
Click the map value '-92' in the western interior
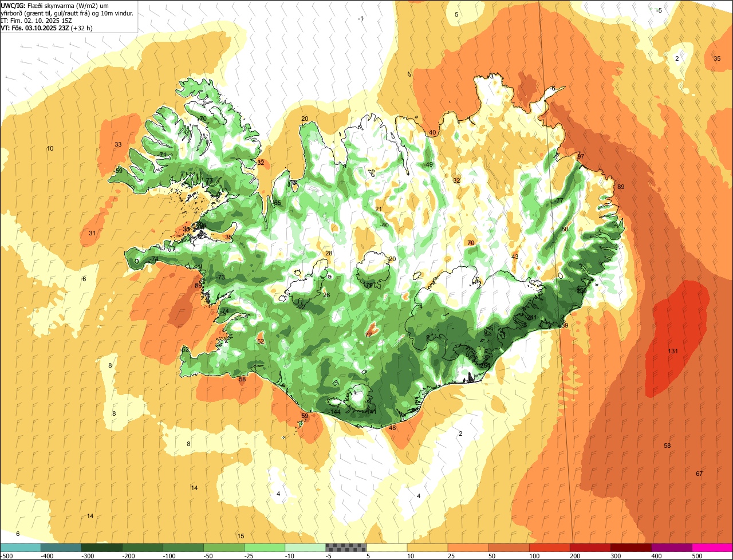[x=301, y=307]
